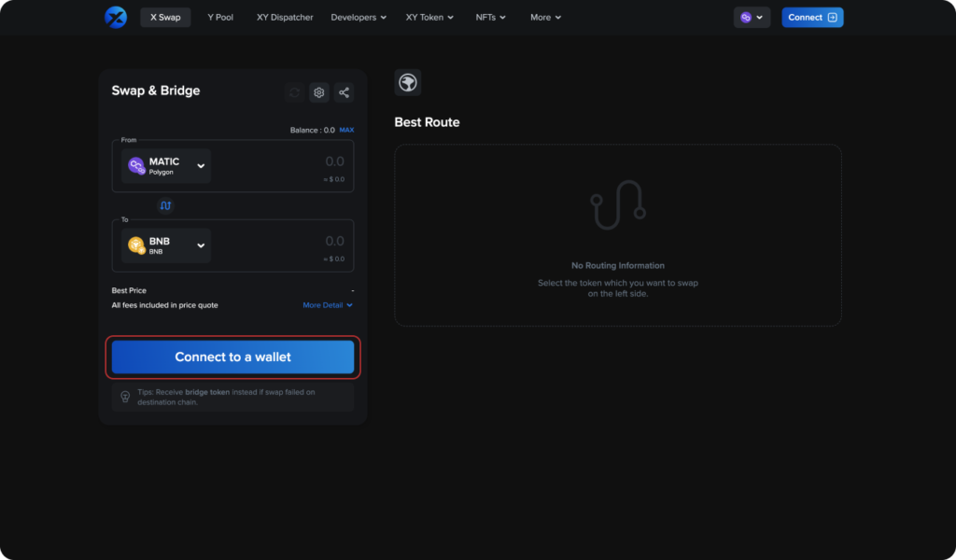Click the bridge token tips text
Image resolution: width=956 pixels, height=560 pixels.
pos(226,398)
